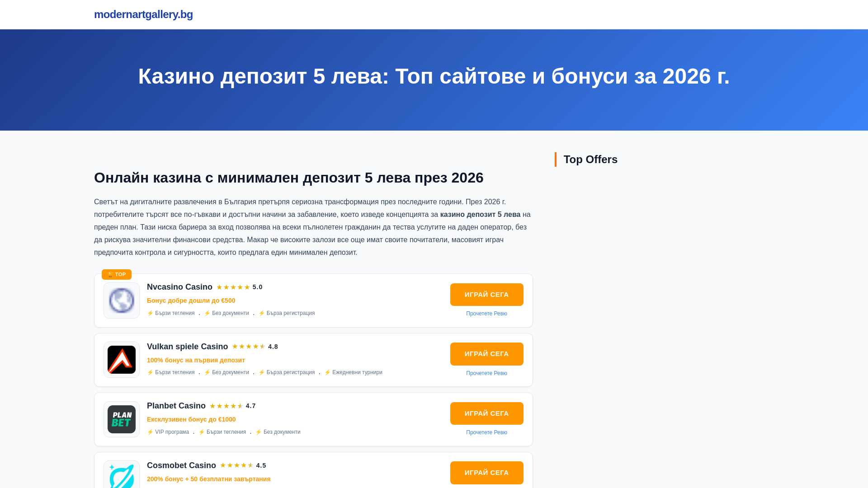The image size is (868, 488).
Task: Click 'VIP програма' feature tag
Action: 168,432
